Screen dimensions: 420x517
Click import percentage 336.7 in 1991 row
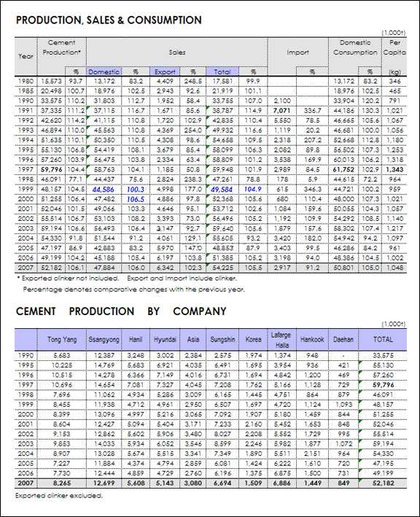pyautogui.click(x=312, y=110)
